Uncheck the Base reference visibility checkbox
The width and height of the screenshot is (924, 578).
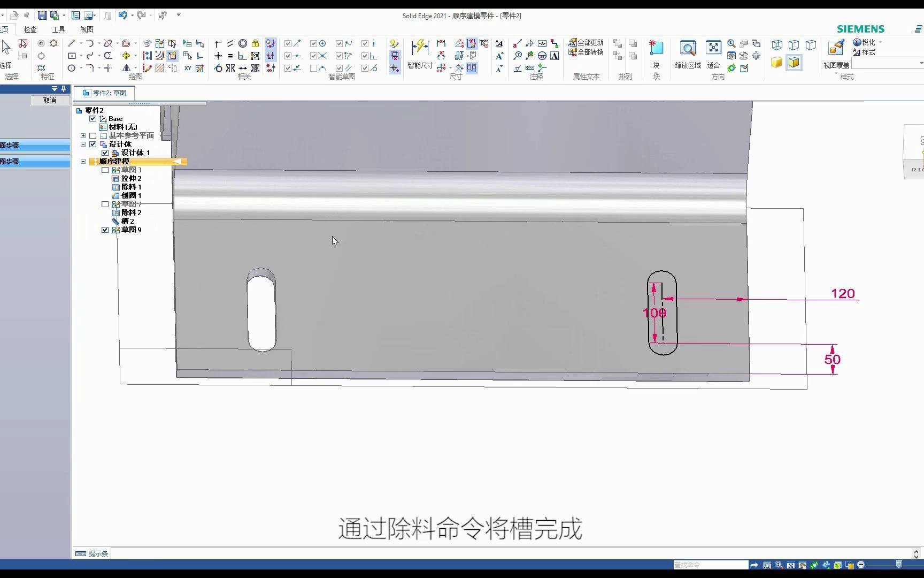coord(93,118)
